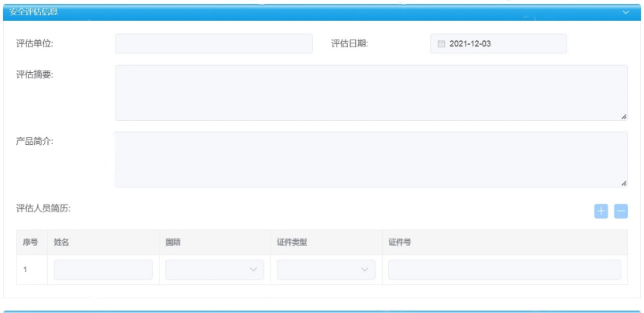Remove a row with the minus button

(x=621, y=211)
